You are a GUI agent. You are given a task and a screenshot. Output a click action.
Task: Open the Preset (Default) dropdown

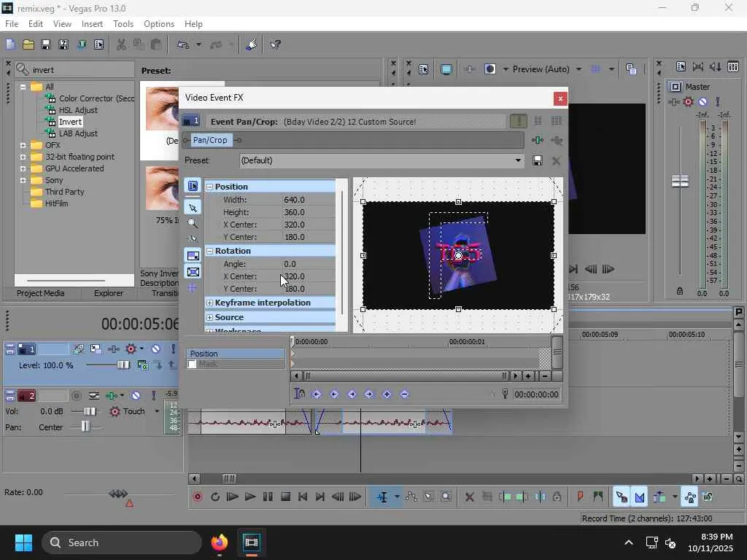pos(518,160)
